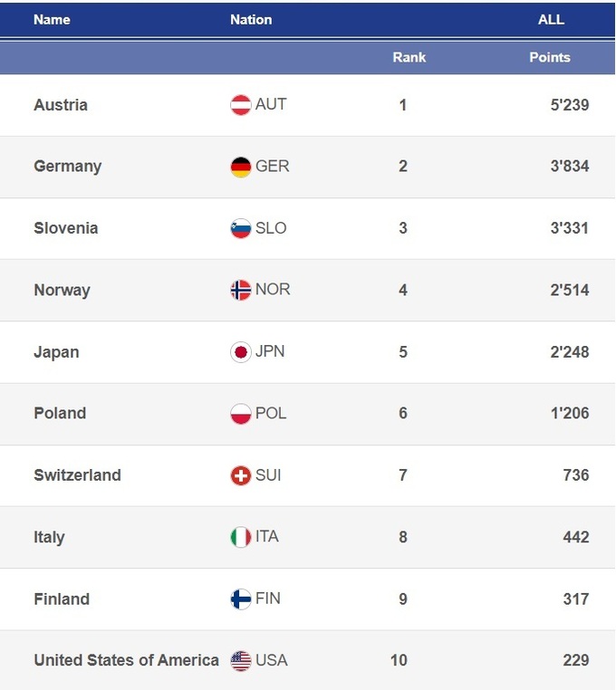This screenshot has height=690, width=616.
Task: Click the Slovenia flag icon
Action: (240, 228)
